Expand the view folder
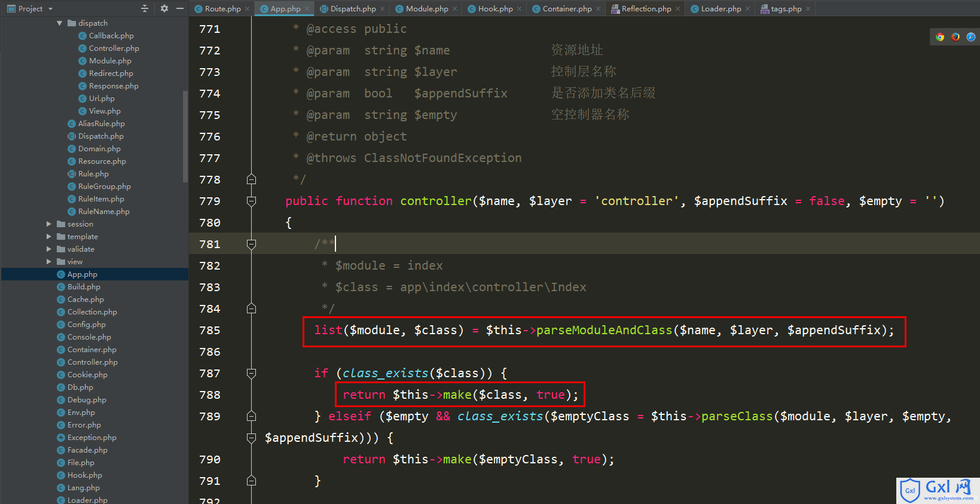Viewport: 980px width, 504px height. point(49,262)
